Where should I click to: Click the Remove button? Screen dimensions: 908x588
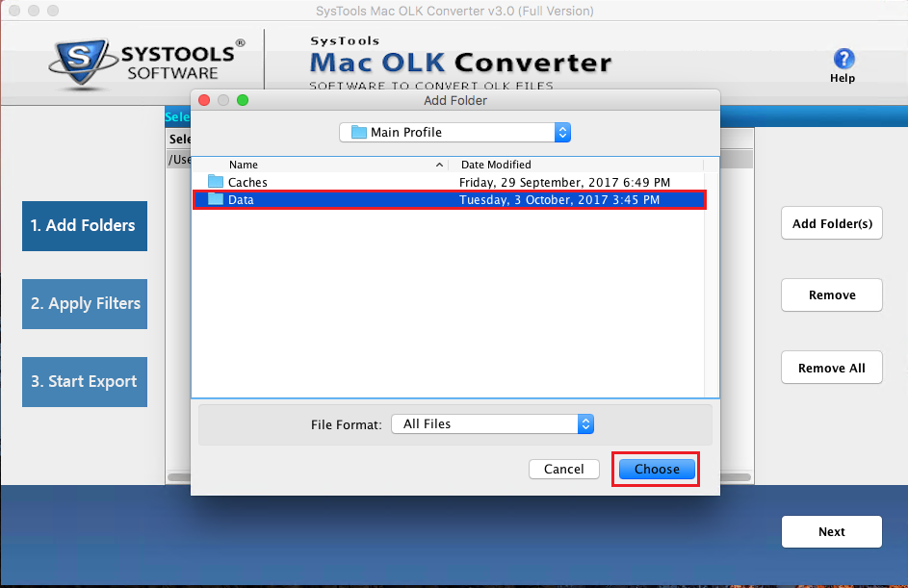coord(832,295)
